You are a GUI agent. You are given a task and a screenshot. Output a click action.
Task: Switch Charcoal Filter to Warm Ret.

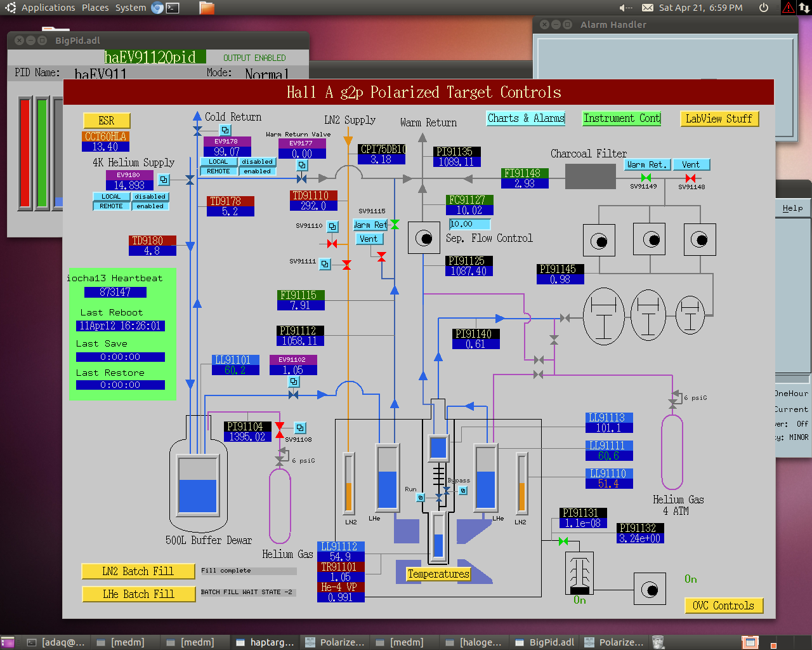[x=646, y=164]
